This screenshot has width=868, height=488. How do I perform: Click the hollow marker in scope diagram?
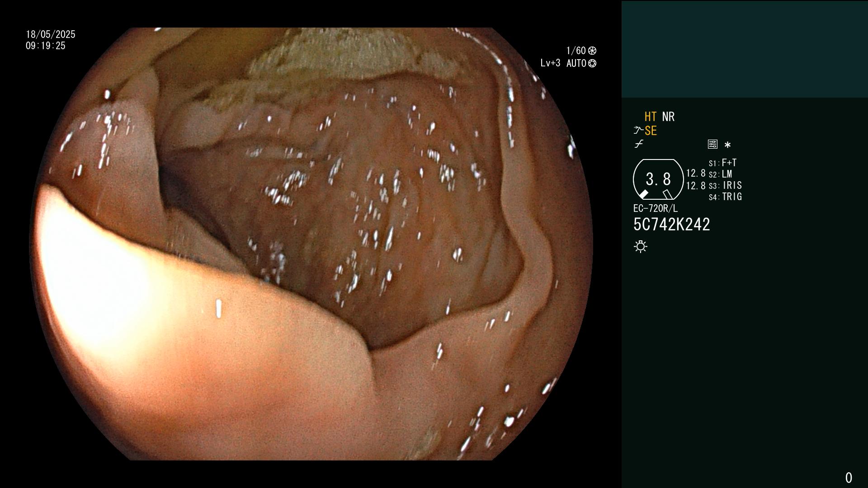click(x=668, y=194)
